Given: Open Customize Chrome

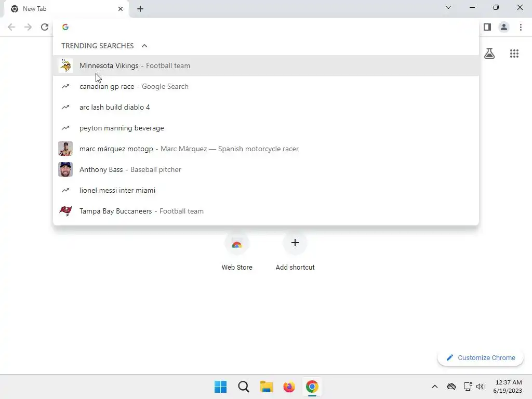Looking at the screenshot, I should pyautogui.click(x=481, y=357).
